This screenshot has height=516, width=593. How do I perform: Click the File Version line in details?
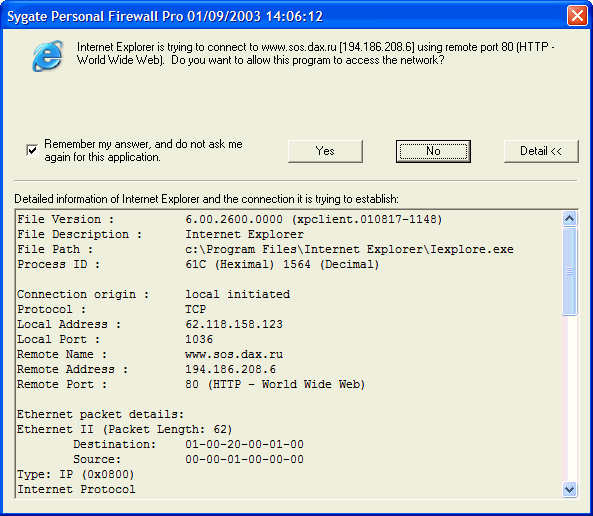pos(230,219)
